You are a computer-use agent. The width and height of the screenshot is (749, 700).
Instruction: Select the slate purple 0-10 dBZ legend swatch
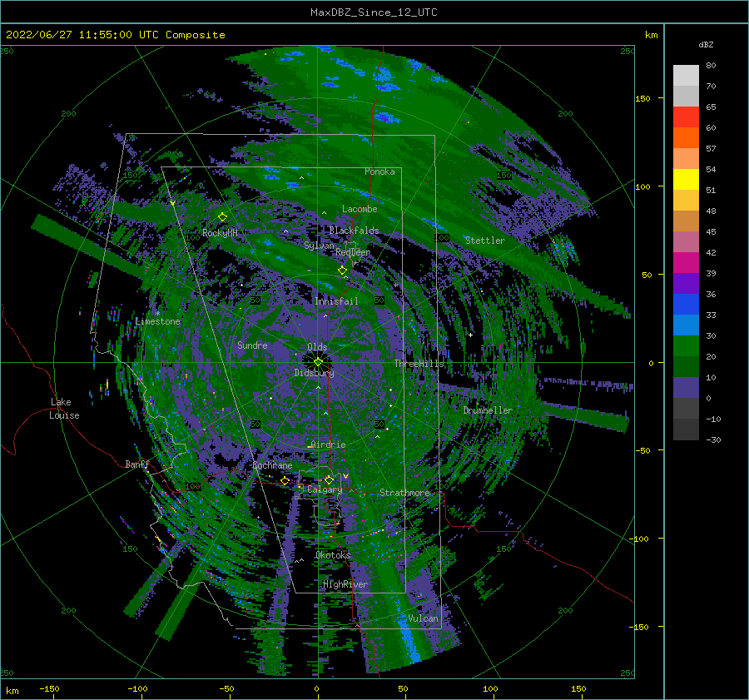pyautogui.click(x=686, y=387)
